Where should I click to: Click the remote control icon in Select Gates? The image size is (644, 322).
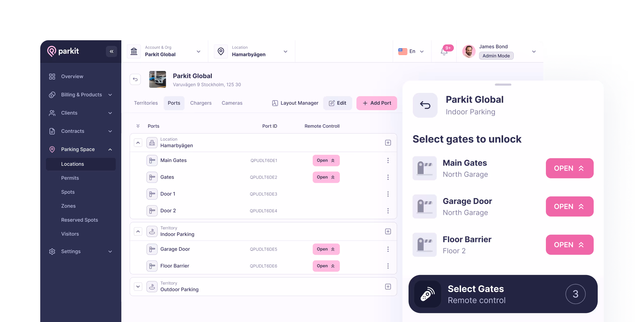pos(428,294)
